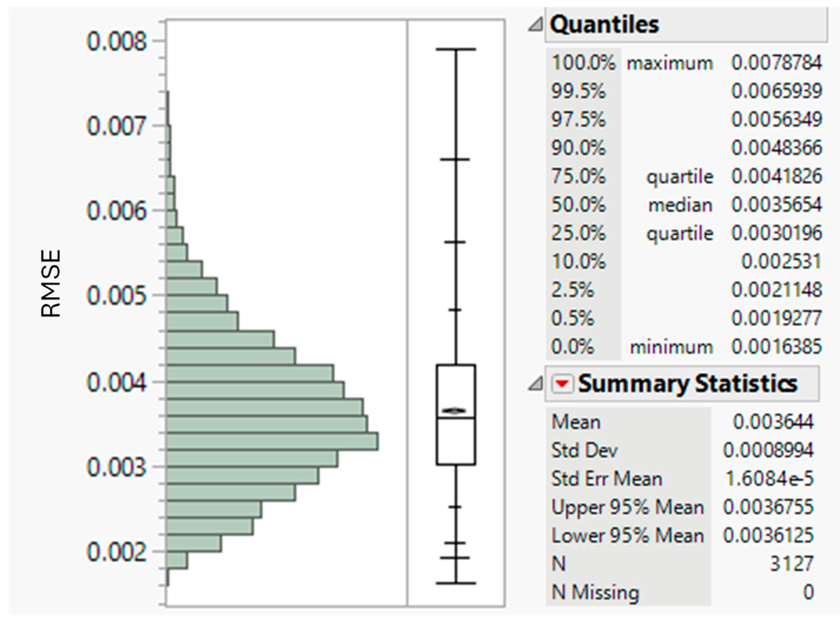The width and height of the screenshot is (840, 625).
Task: Click the top whisker cap of box plot
Action: [456, 49]
